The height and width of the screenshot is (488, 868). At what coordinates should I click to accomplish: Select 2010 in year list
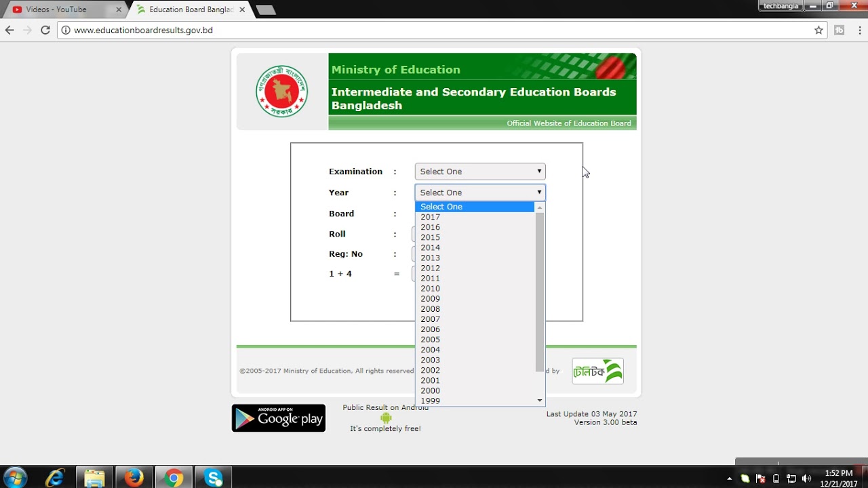(x=475, y=288)
